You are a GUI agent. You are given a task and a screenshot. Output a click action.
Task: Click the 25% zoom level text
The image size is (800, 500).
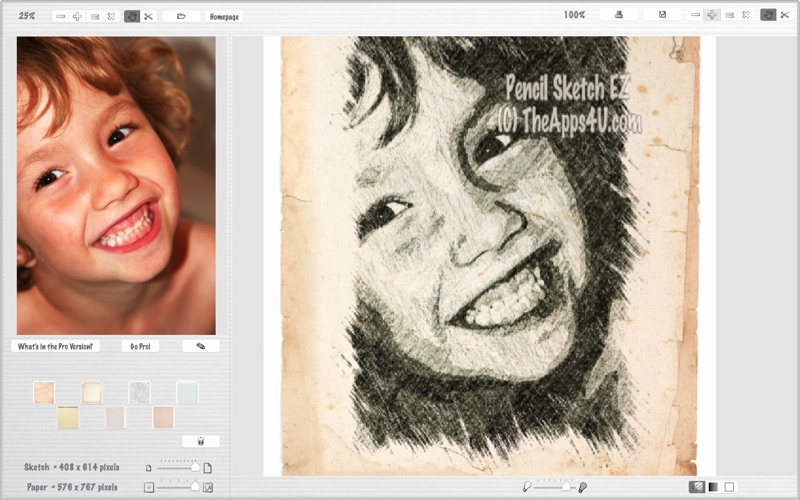click(27, 16)
